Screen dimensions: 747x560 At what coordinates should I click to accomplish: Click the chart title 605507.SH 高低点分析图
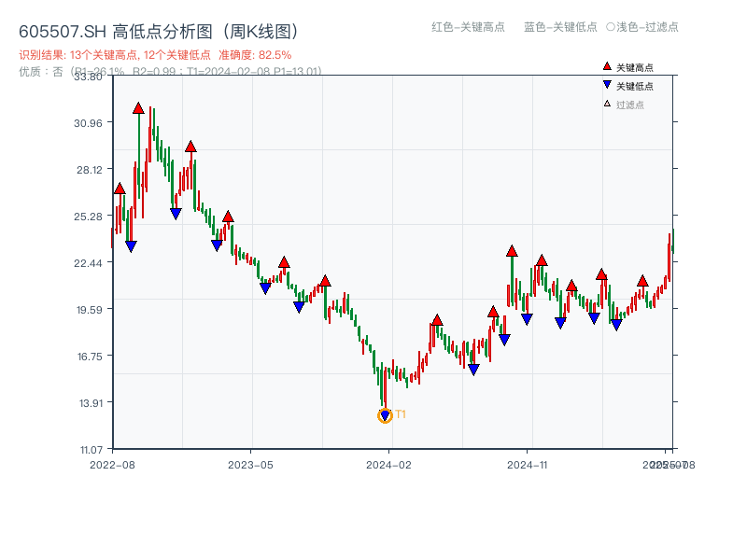(x=159, y=32)
